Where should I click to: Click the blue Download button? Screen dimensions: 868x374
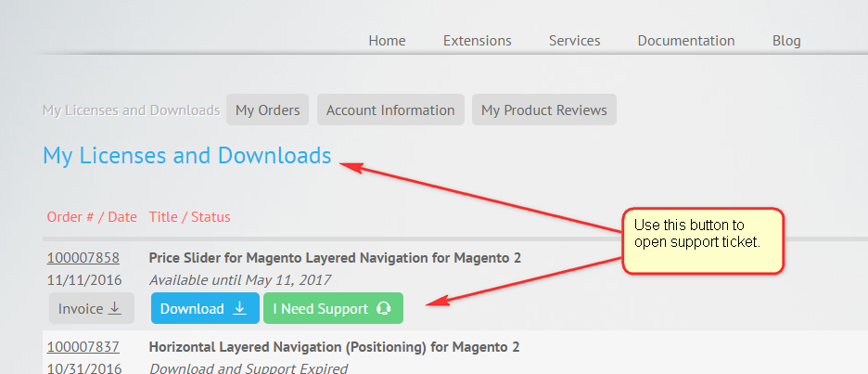pos(205,308)
